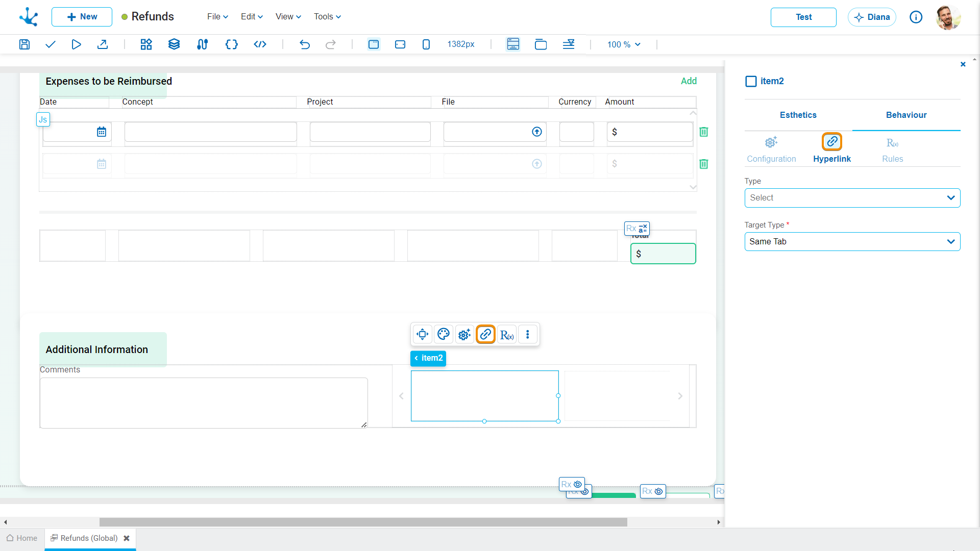Click the info icon in header
This screenshot has width=980, height=551.
(916, 17)
